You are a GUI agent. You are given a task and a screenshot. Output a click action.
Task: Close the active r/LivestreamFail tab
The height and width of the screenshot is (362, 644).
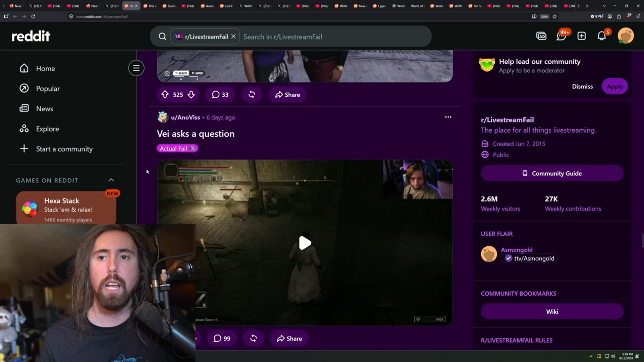point(136,6)
